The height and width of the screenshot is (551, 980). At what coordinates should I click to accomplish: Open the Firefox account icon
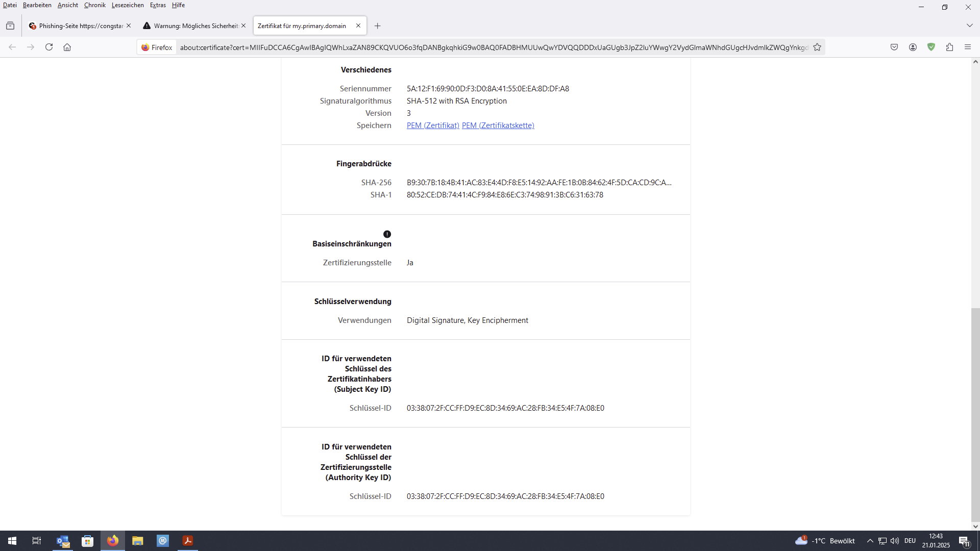tap(913, 47)
